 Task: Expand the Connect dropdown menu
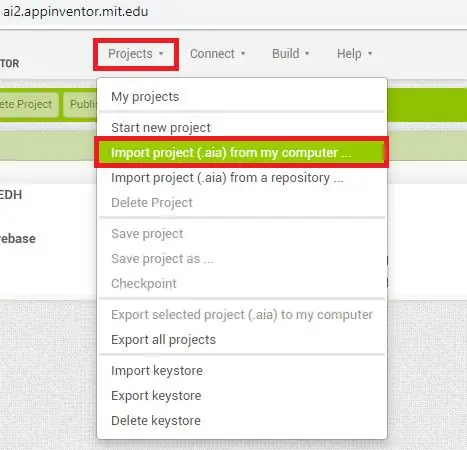[x=218, y=54]
